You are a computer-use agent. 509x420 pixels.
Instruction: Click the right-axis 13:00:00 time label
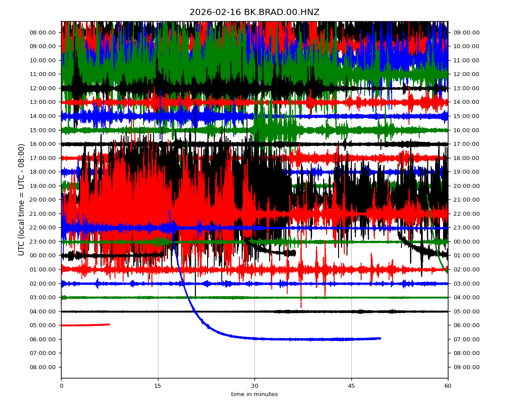coord(467,88)
